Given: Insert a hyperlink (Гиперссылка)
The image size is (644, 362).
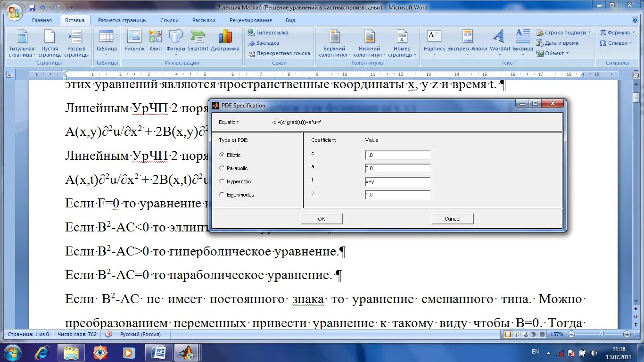Looking at the screenshot, I should 268,33.
